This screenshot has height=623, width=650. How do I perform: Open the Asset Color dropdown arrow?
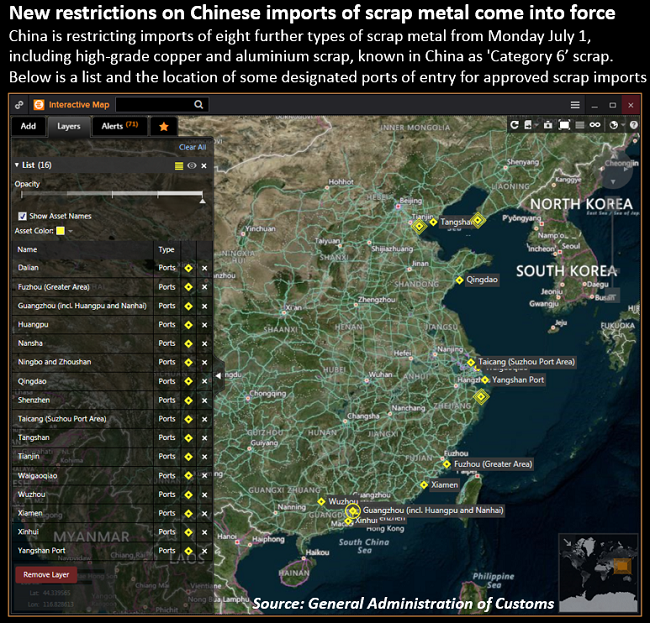point(72,230)
